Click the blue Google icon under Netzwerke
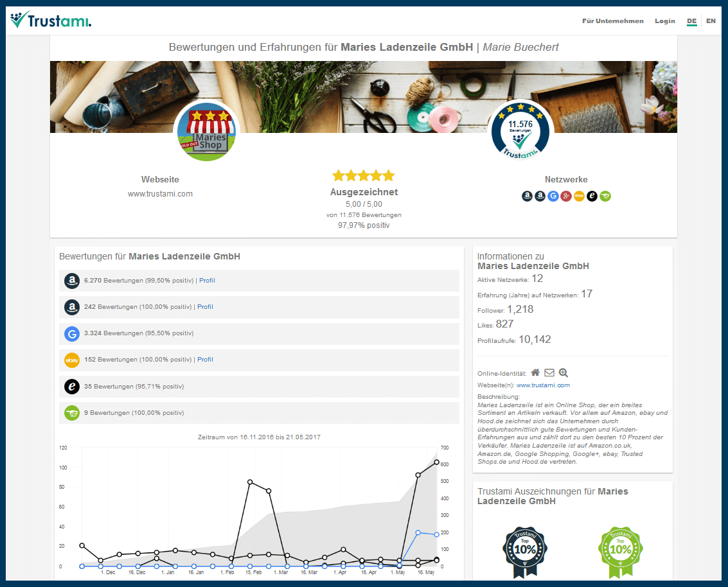 [x=553, y=197]
